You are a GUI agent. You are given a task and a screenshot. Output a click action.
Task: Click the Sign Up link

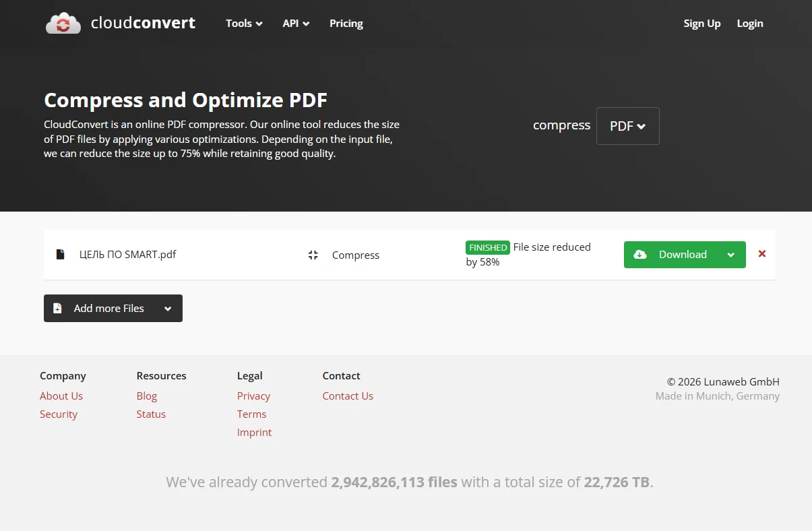701,24
